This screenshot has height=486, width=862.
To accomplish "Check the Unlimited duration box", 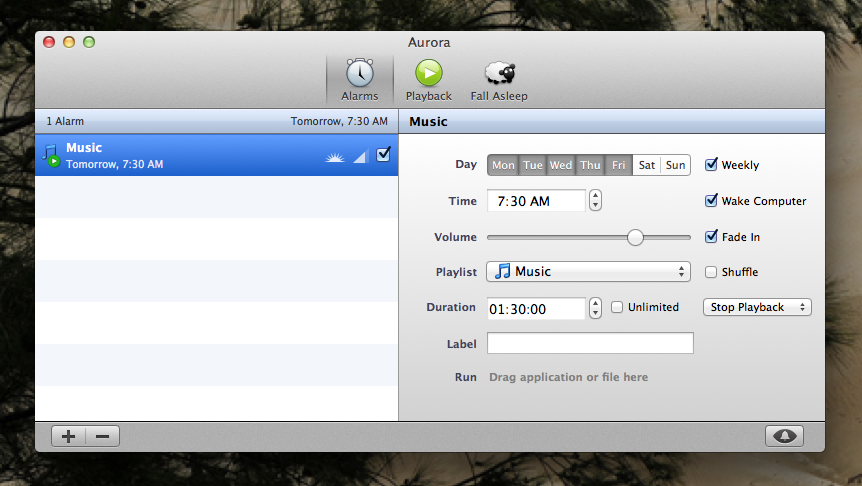I will [617, 307].
